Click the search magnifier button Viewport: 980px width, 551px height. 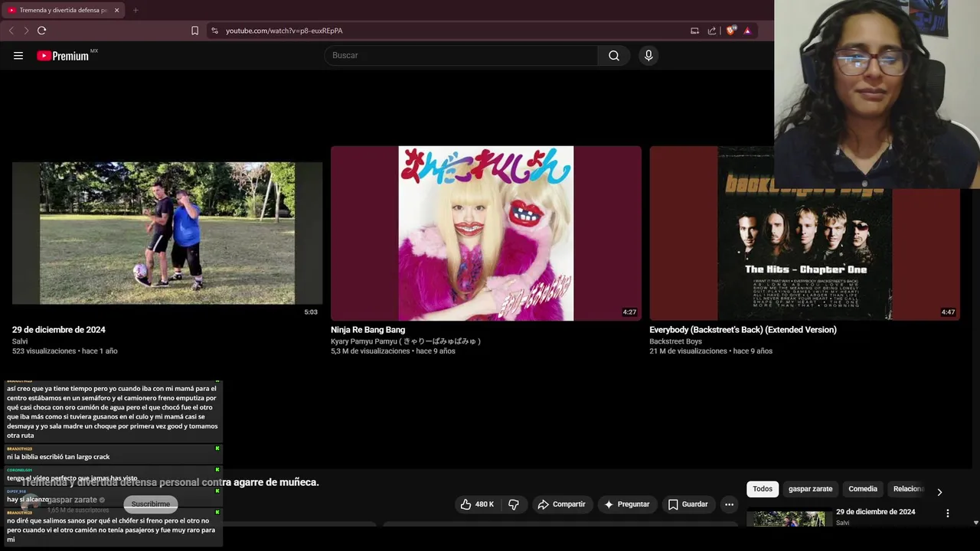click(x=614, y=56)
